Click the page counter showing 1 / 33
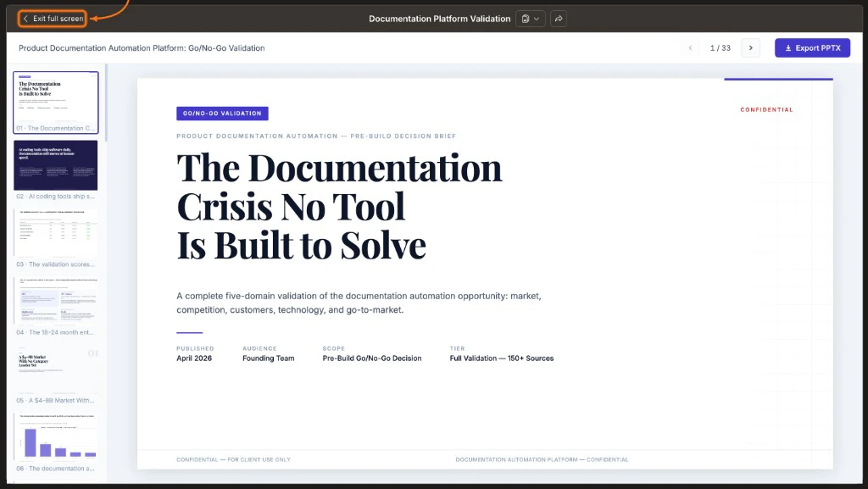 click(x=720, y=48)
